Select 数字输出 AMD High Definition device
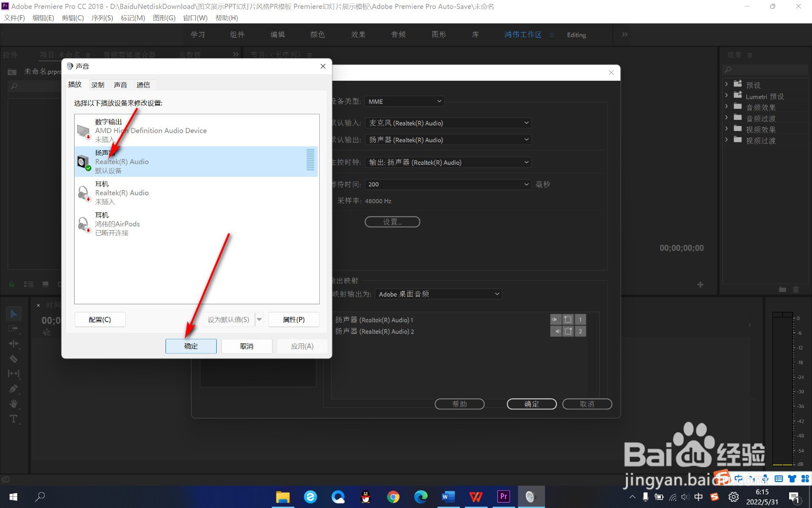The height and width of the screenshot is (508, 812). point(196,131)
